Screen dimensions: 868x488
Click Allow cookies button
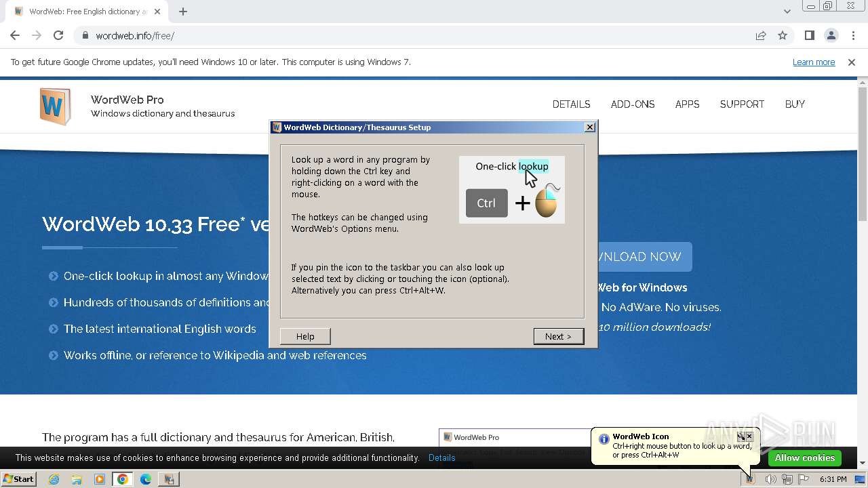(x=804, y=458)
